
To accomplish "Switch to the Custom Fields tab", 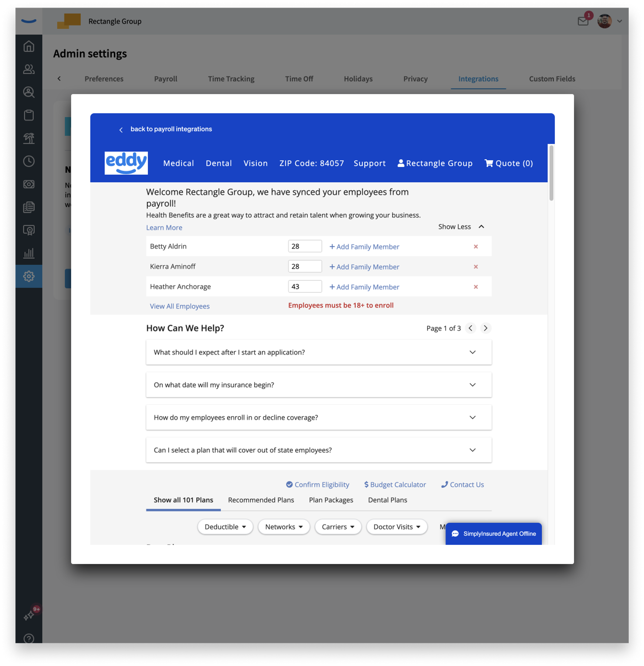I will (x=552, y=79).
